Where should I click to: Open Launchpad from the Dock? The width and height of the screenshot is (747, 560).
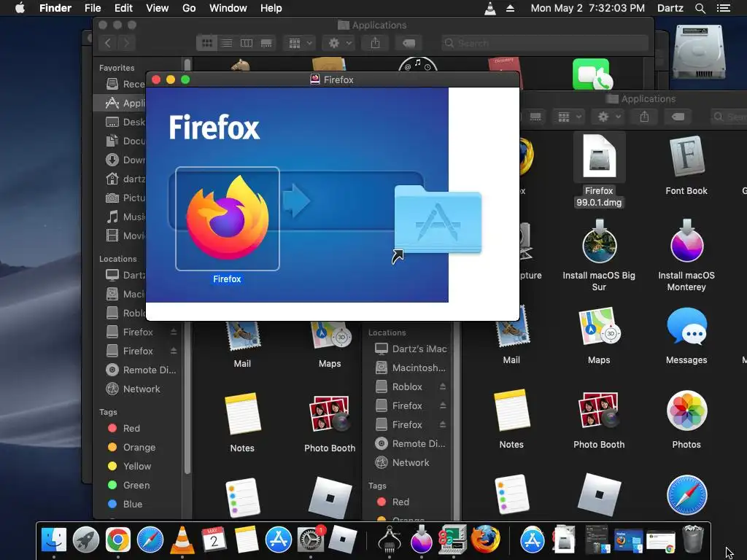(x=86, y=540)
